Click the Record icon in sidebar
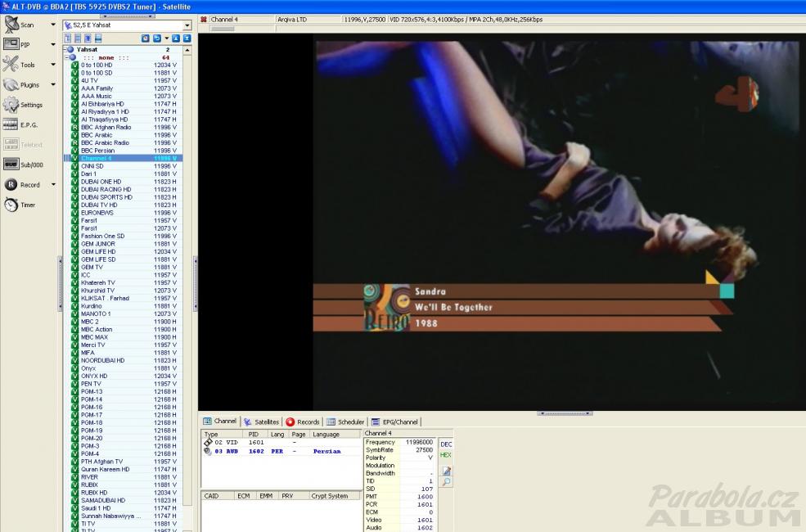Screen dimensions: 806x532 [11, 184]
